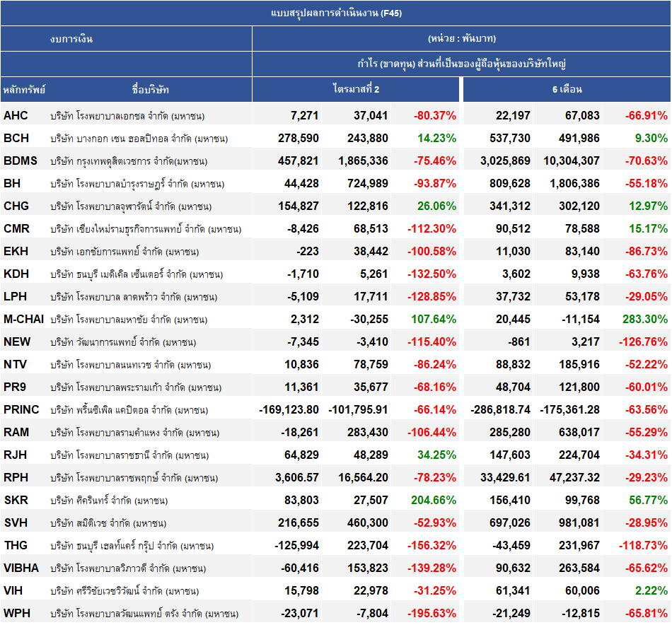
Task: Select the -169,123.80 profit cell for PRINC
Action: 289,409
